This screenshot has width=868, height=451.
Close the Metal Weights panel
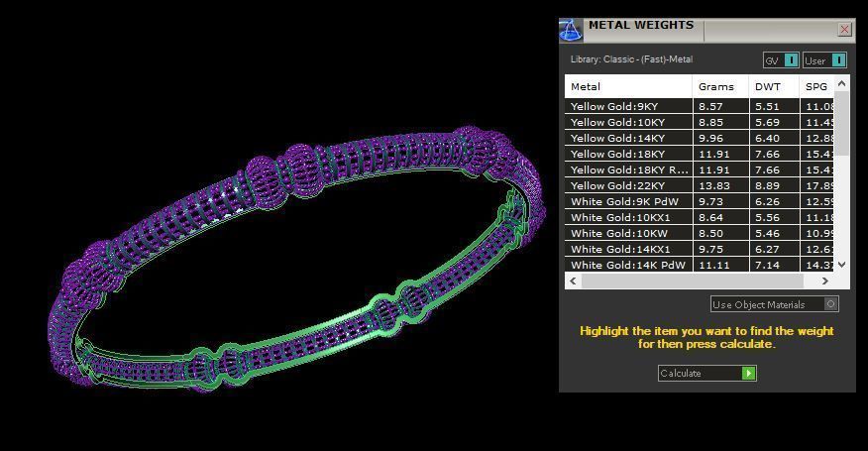pyautogui.click(x=844, y=30)
